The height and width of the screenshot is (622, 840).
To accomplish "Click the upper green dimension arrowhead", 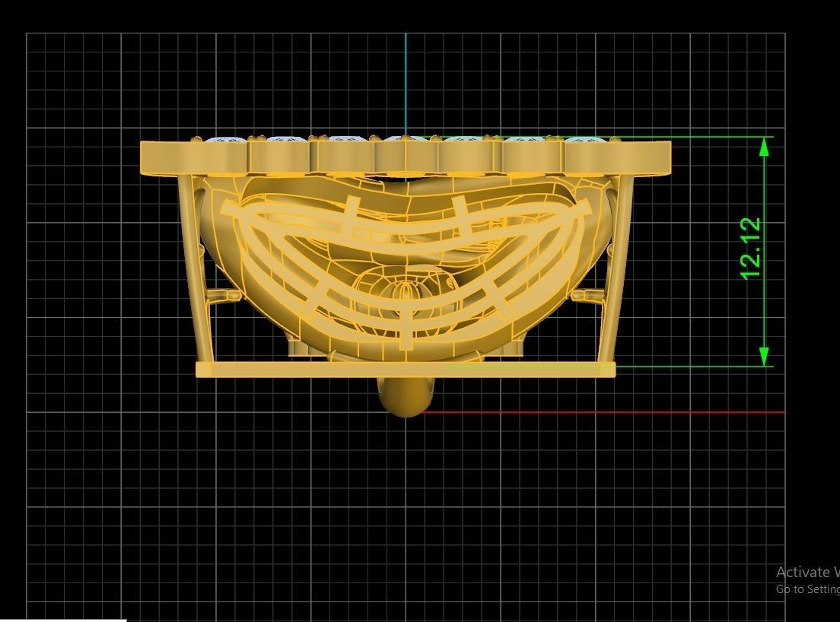I will click(765, 148).
